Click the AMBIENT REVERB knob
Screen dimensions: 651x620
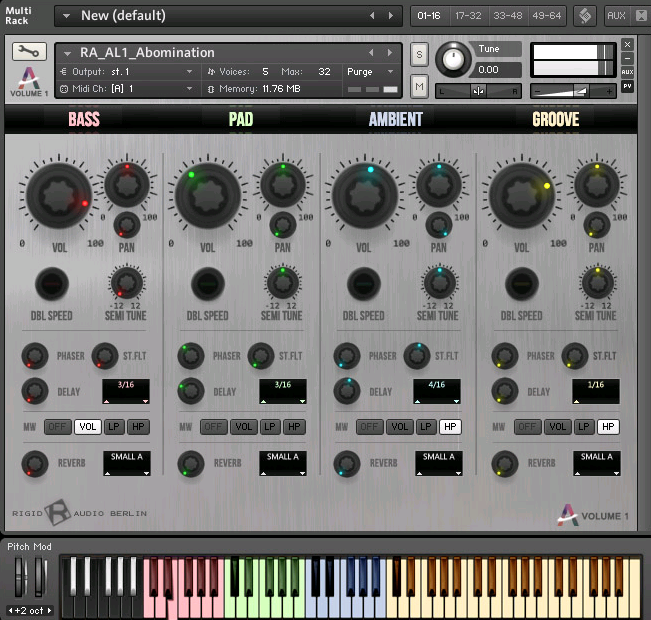pyautogui.click(x=347, y=463)
